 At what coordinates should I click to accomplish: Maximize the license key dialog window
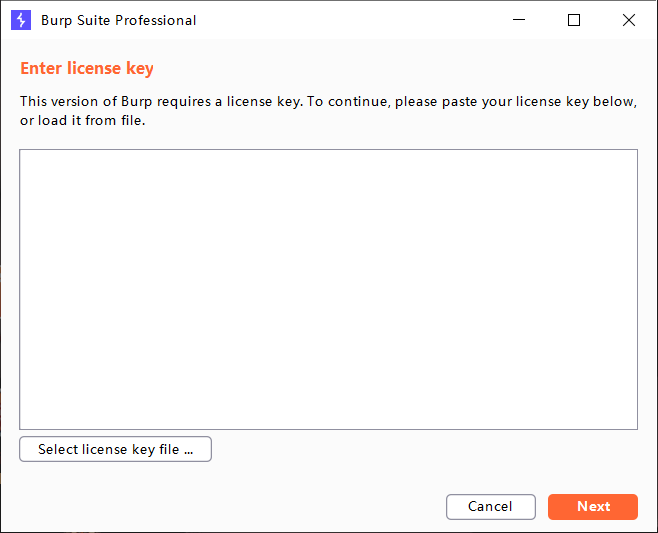[574, 20]
